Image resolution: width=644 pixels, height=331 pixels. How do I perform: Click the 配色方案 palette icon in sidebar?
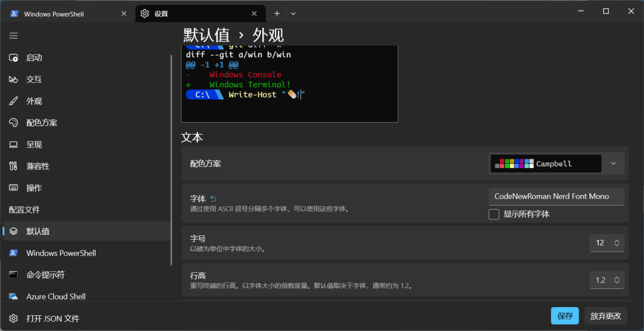14,123
